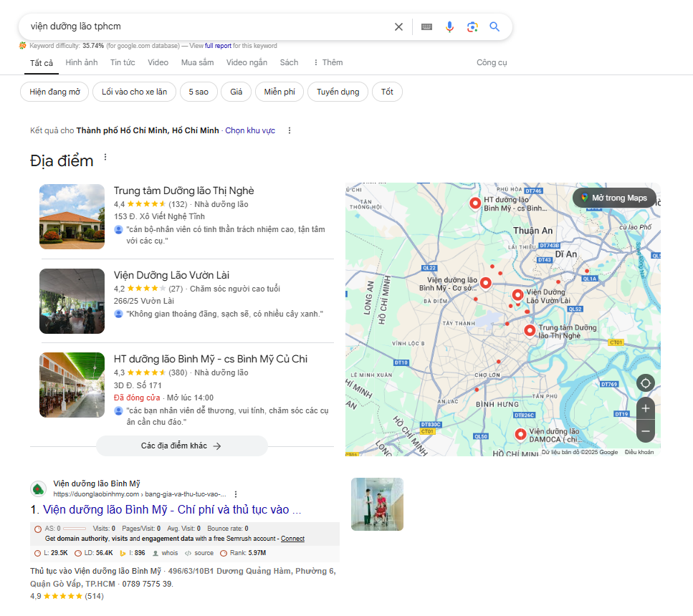The width and height of the screenshot is (693, 616).
Task: Open the full report link for this keyword
Action: (x=219, y=46)
